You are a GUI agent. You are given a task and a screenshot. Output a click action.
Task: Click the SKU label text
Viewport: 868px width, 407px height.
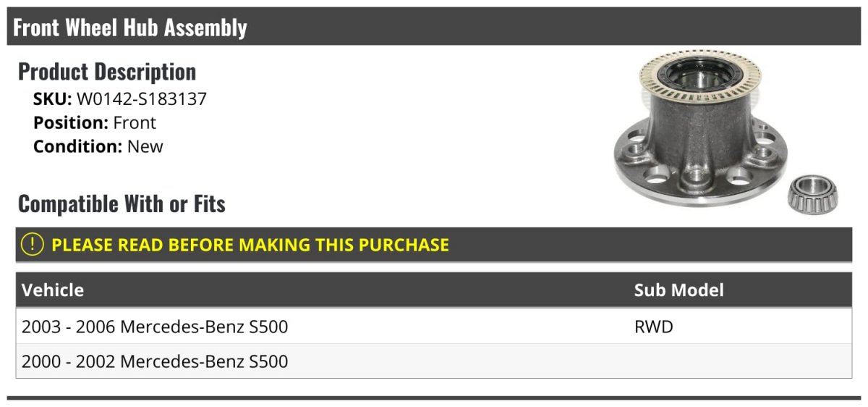(52, 99)
